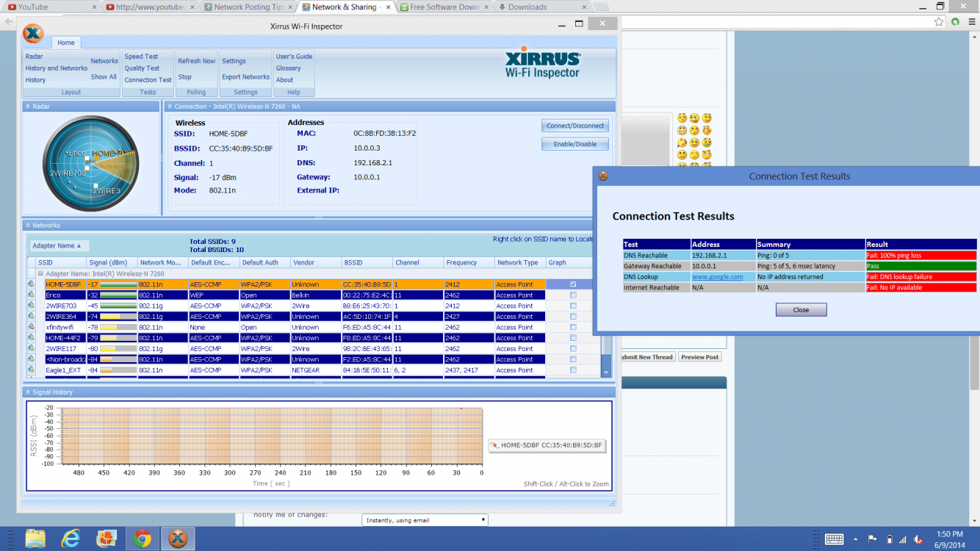
Task: Click the network icon beside 2WIRE364 row
Action: point(32,317)
